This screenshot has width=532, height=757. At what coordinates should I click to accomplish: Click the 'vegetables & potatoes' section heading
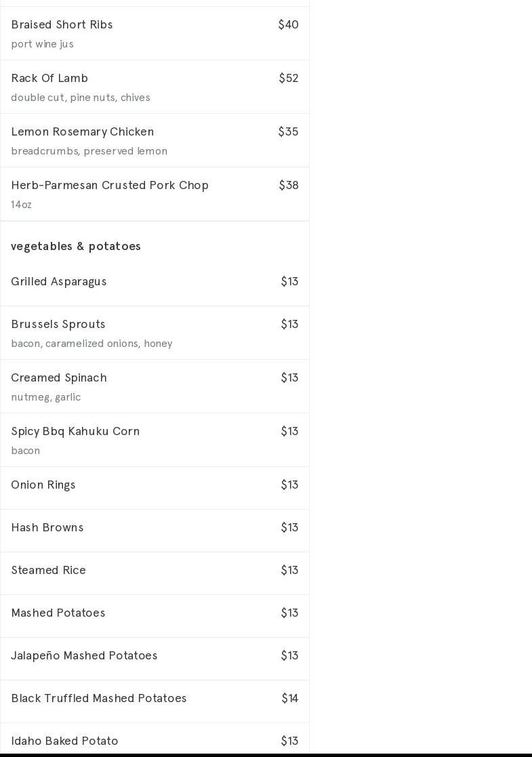point(76,246)
